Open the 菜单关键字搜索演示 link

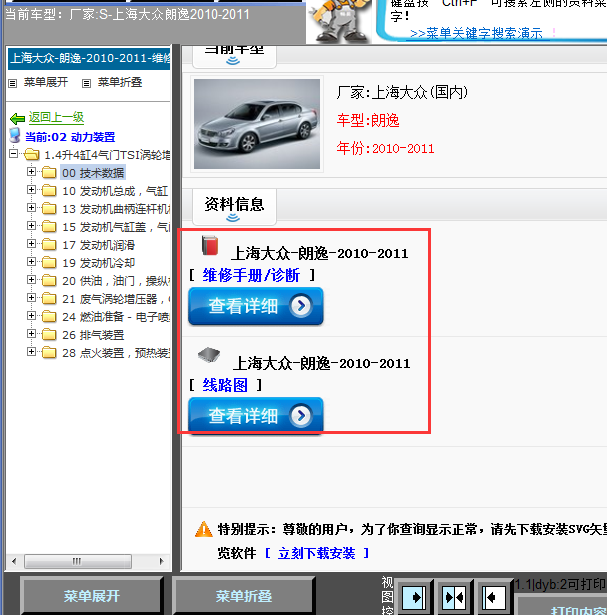(476, 33)
